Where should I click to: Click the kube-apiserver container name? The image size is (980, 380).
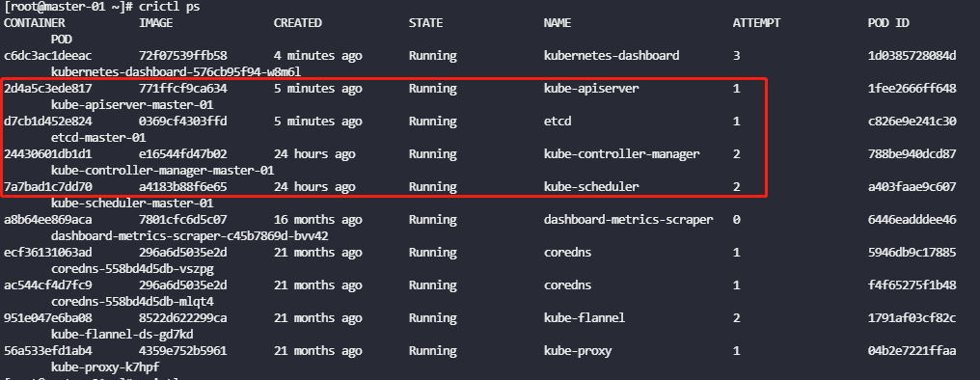591,89
